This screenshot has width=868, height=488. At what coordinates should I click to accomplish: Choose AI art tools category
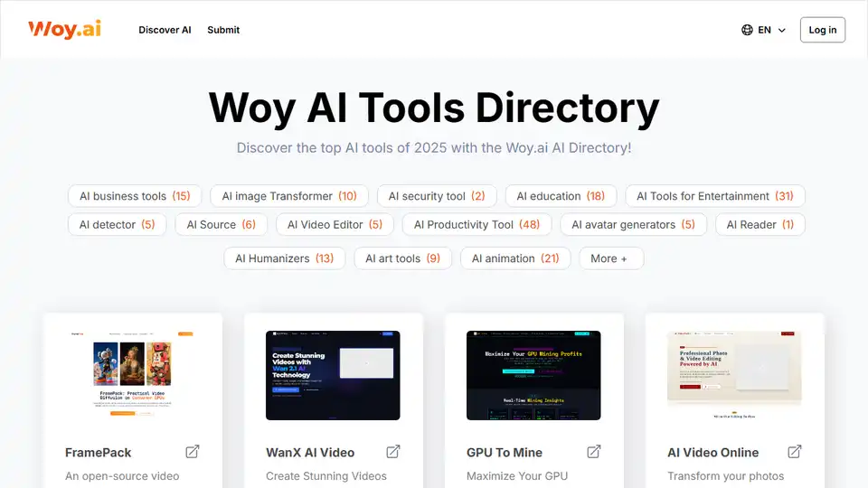(403, 258)
